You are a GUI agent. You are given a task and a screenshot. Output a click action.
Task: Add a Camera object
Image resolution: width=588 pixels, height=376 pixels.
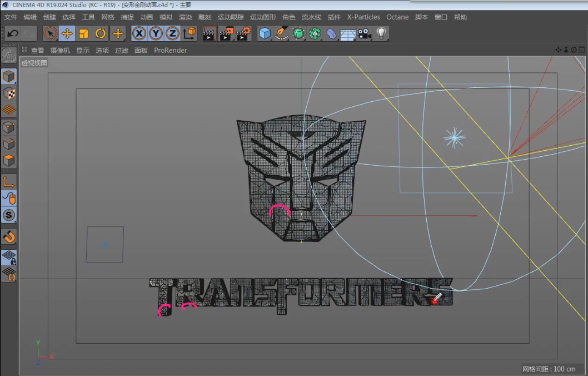365,33
